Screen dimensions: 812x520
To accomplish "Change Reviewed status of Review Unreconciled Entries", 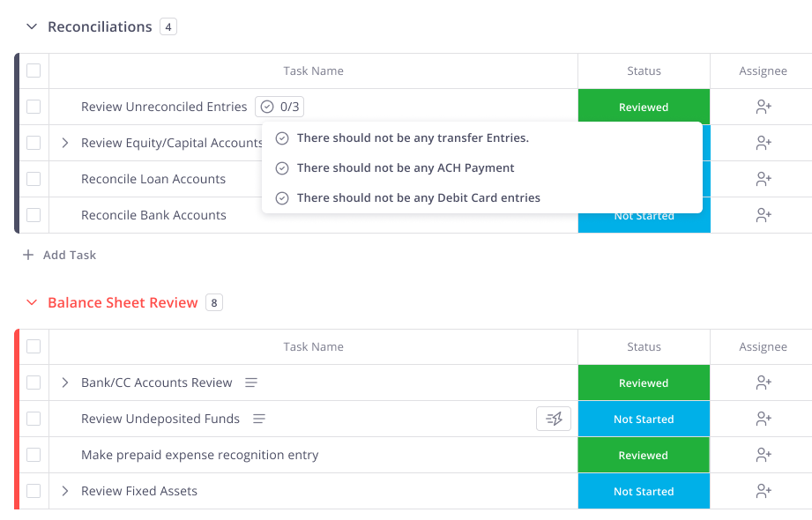I will point(644,107).
